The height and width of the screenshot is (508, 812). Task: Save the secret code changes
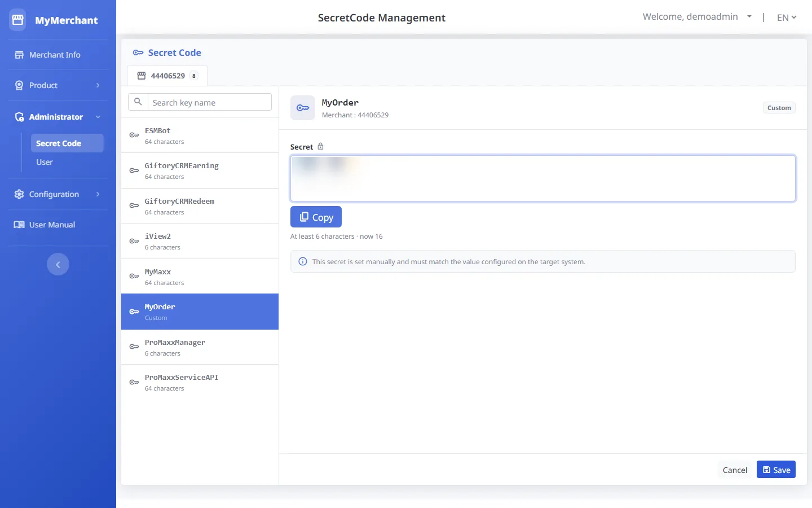pos(776,470)
